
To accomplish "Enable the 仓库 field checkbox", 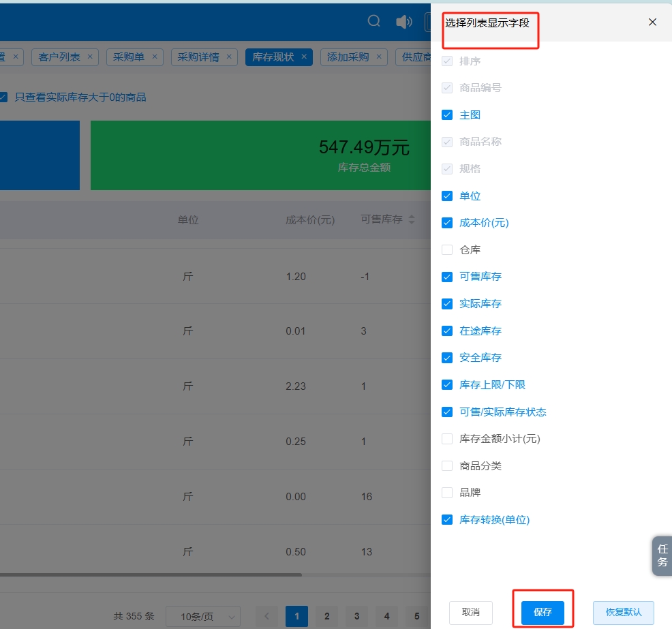I will click(x=447, y=250).
